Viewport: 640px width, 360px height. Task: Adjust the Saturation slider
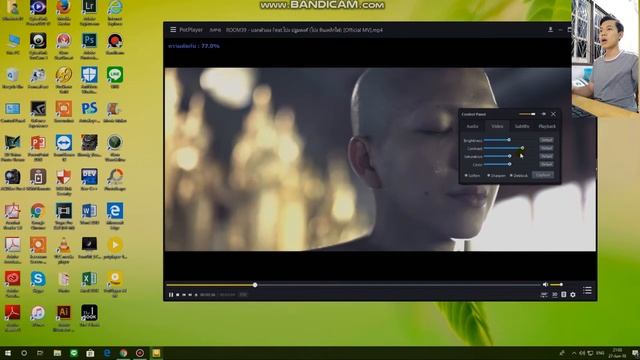510,156
